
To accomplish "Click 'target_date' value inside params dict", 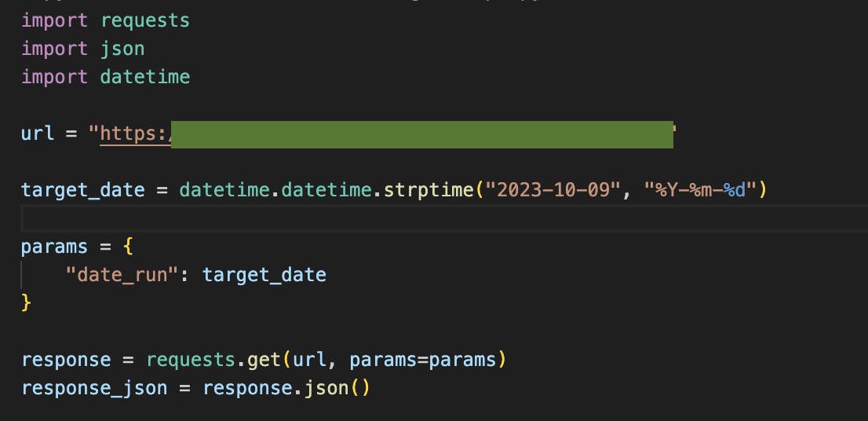I will 264,275.
